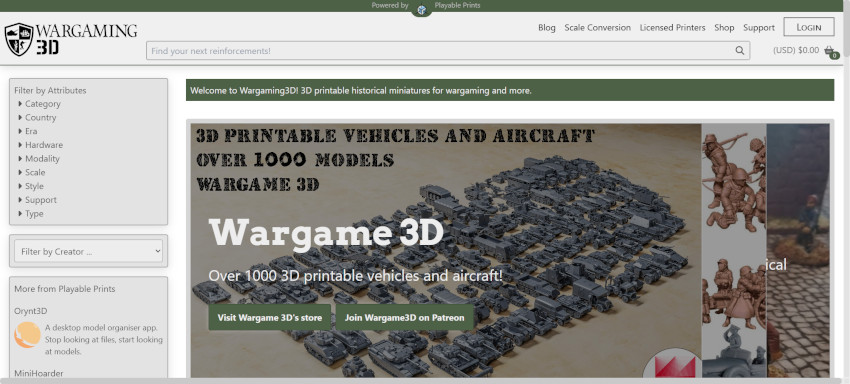
Task: Click the Playable Prints cube icon
Action: (421, 9)
